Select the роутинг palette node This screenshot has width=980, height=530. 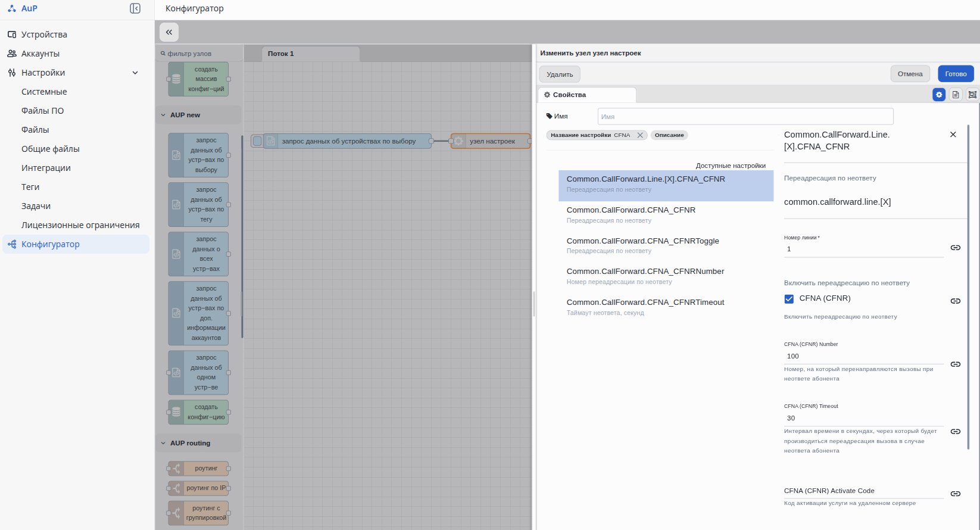(199, 469)
